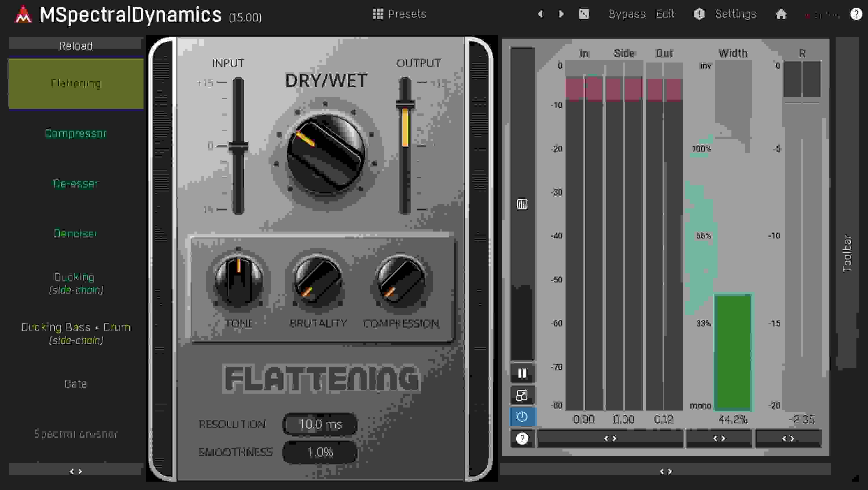Open the Presets browser grid icon

[379, 14]
